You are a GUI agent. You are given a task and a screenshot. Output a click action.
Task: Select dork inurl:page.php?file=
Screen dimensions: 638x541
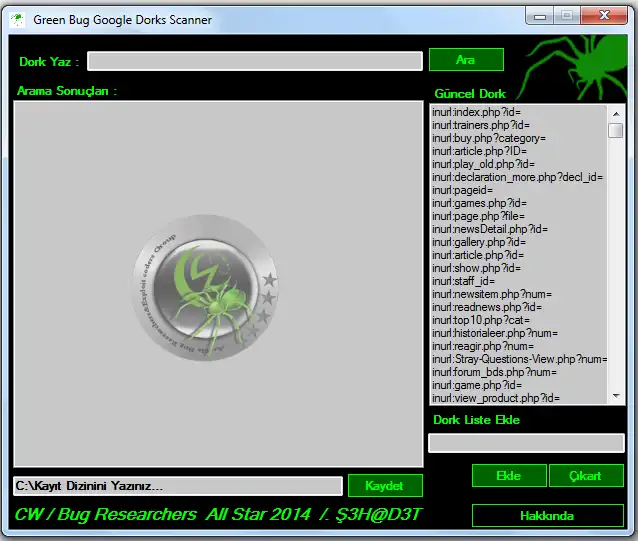478,216
